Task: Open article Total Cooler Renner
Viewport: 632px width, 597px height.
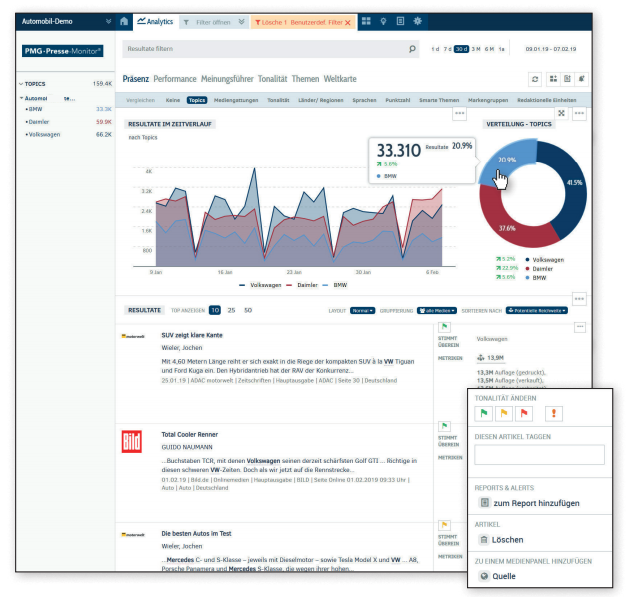Action: (x=189, y=435)
